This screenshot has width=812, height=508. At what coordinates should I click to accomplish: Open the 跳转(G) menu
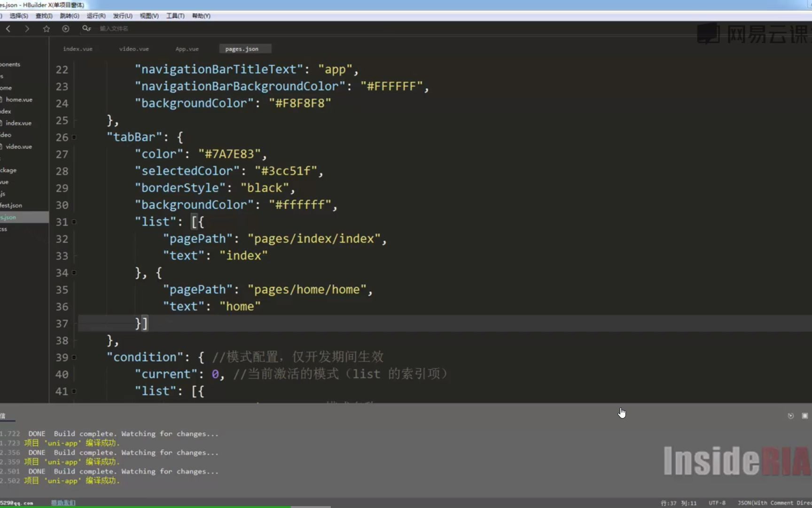(70, 16)
